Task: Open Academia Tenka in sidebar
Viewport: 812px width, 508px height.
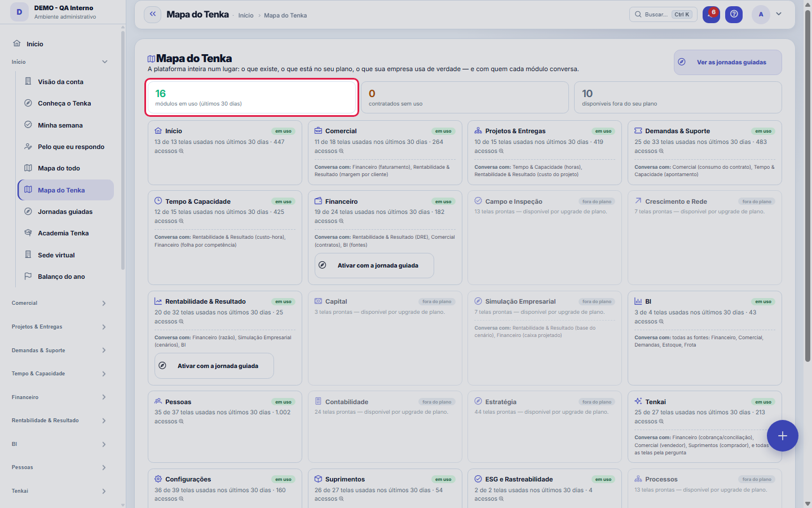Action: point(65,233)
